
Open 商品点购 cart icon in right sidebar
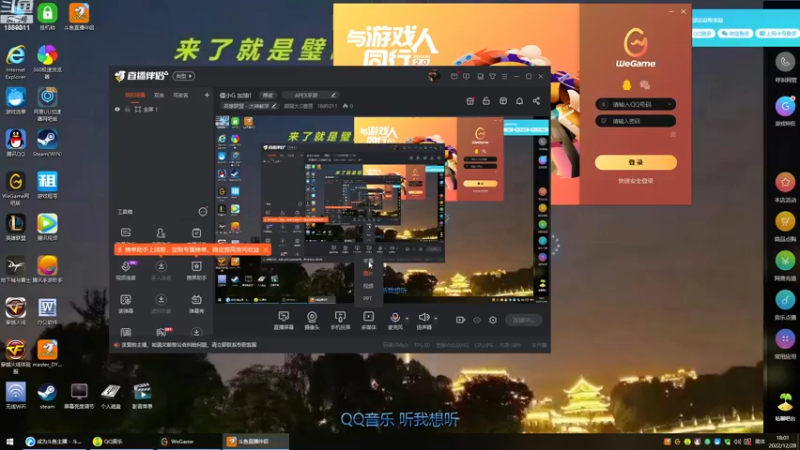[785, 221]
